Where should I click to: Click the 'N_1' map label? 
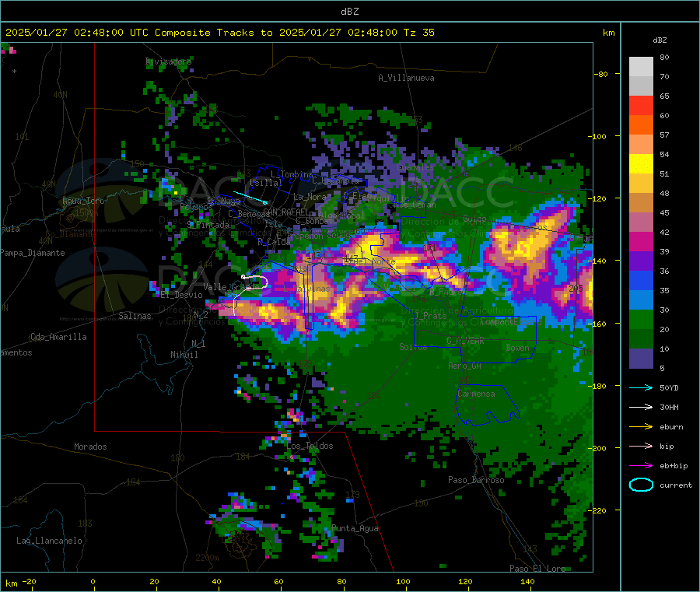[x=198, y=343]
